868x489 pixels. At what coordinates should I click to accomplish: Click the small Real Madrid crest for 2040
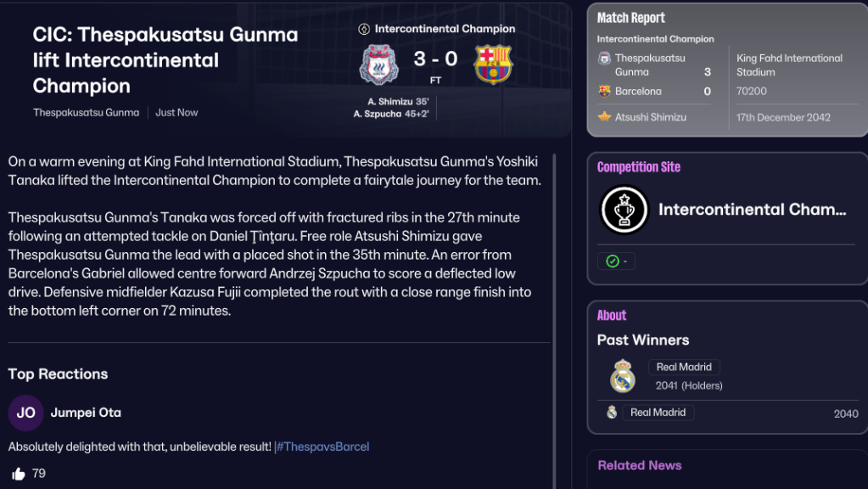612,413
